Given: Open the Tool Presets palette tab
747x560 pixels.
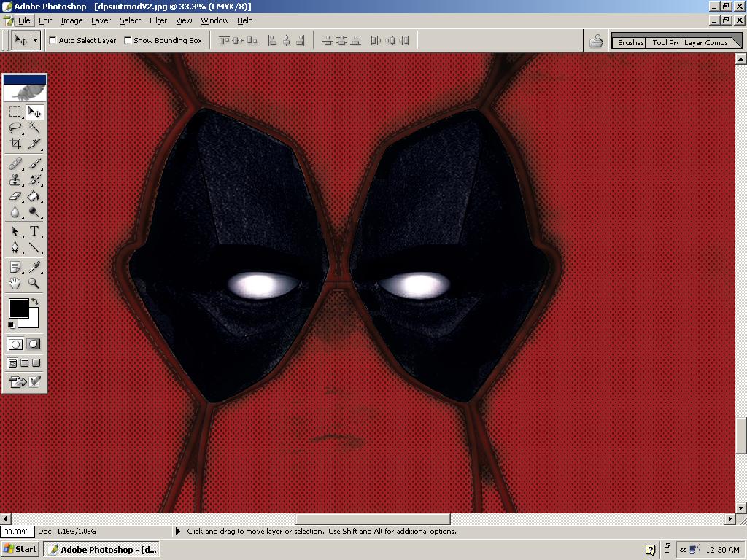Looking at the screenshot, I should (x=664, y=42).
